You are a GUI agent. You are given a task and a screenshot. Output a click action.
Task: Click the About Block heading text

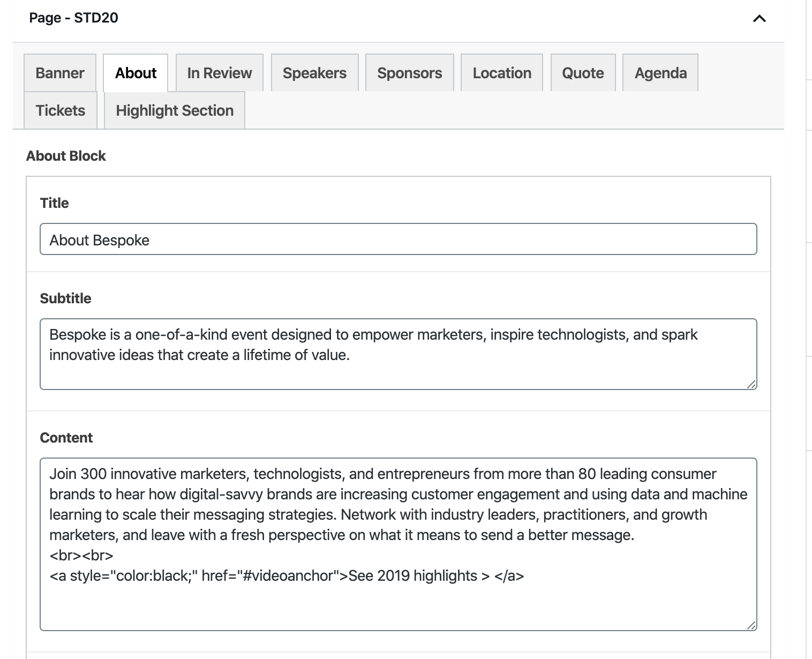[x=66, y=156]
